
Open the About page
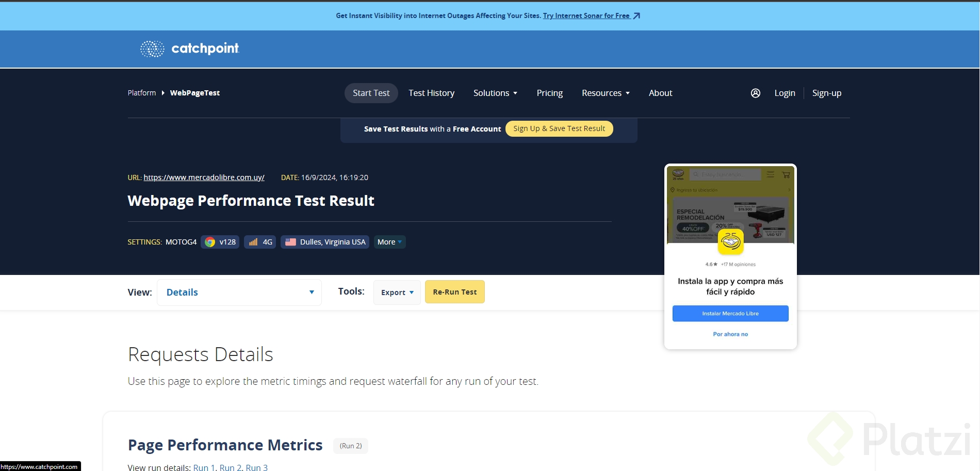tap(661, 93)
